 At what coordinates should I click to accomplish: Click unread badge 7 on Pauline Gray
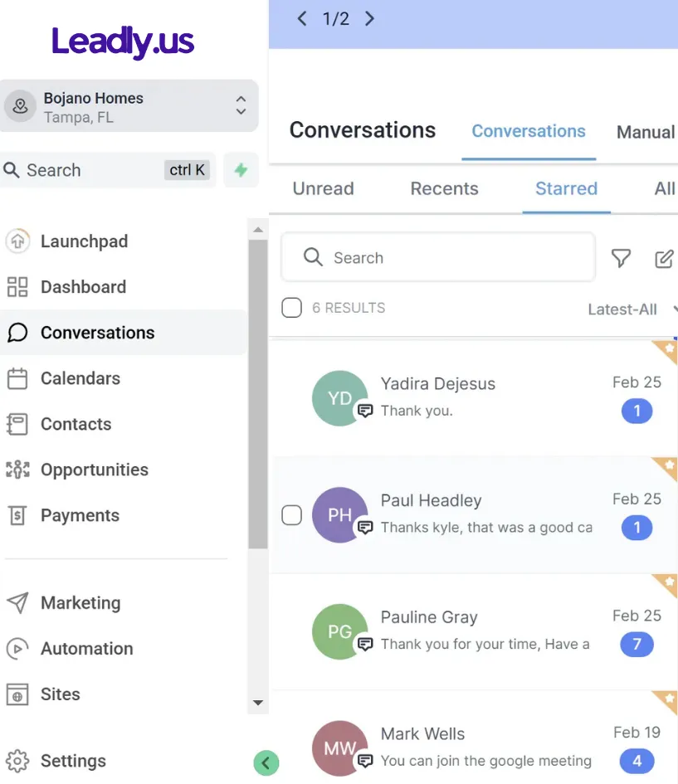[637, 645]
